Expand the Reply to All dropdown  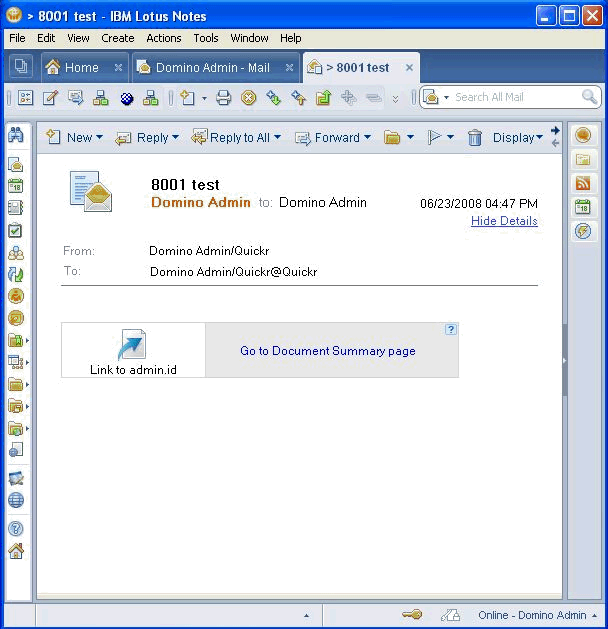click(x=277, y=137)
